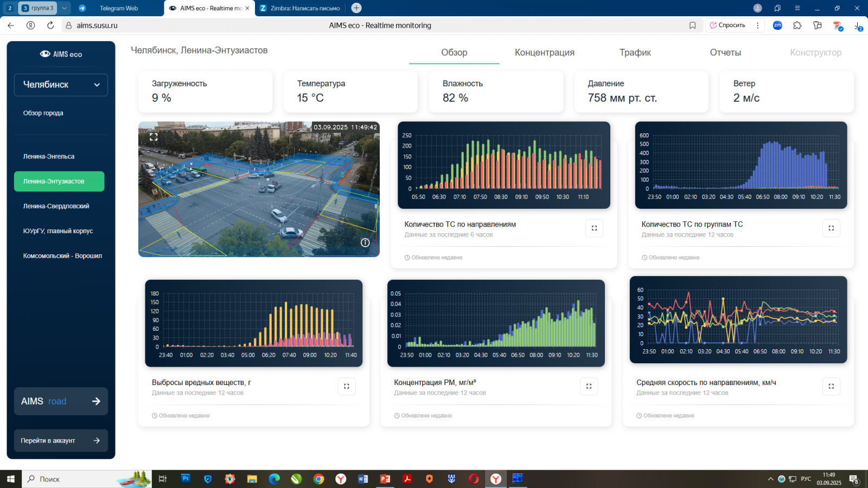Click the 'Температура 15 °C' card

(350, 91)
